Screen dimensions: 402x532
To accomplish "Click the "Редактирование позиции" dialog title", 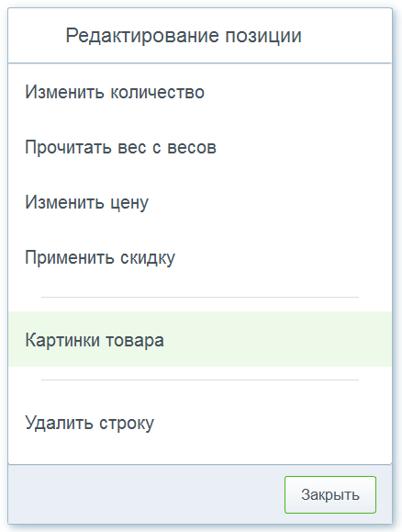I will [184, 36].
